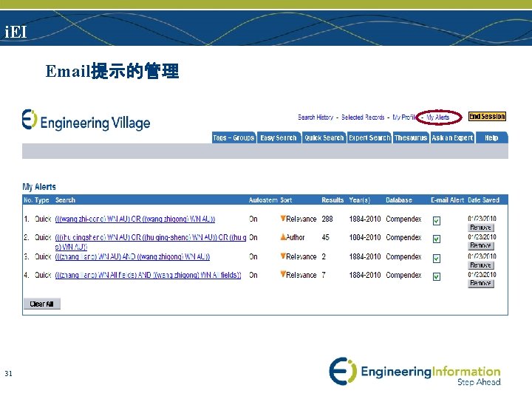Click the Clear All button
This screenshot has width=532, height=399.
tap(41, 304)
